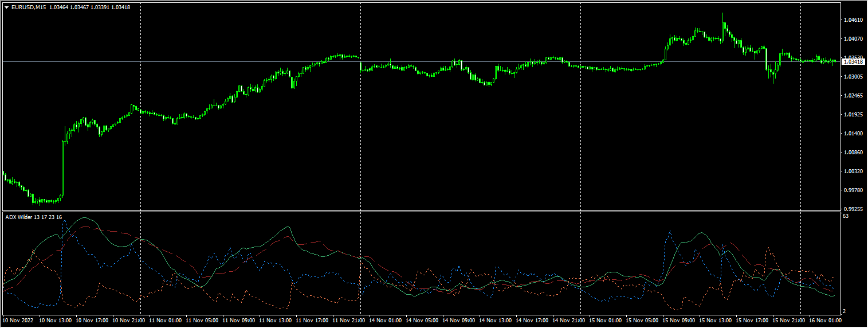Click the 10 Nov 2022 date label
The width and height of the screenshot is (868, 328).
coord(18,320)
